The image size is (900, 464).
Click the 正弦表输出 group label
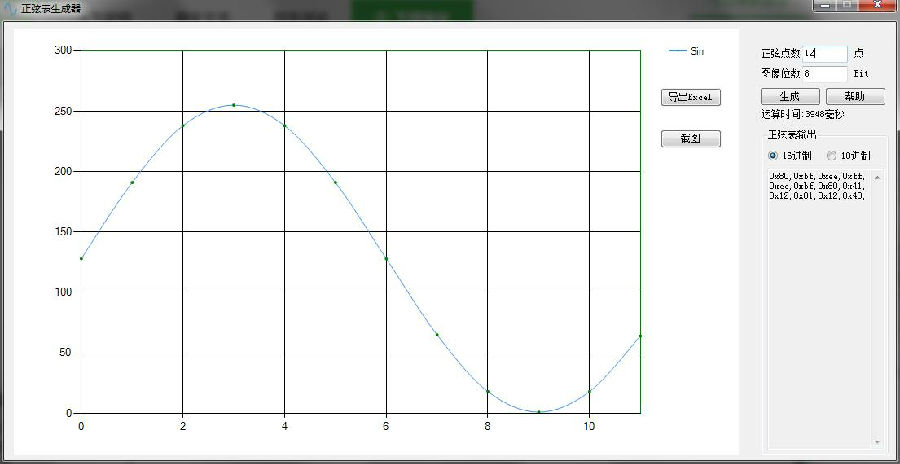point(792,135)
